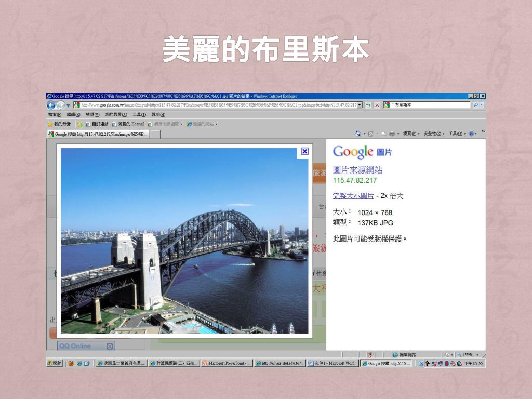Launch Internet Explorer from quick launch bar
This screenshot has height=399, width=532.
click(79, 363)
